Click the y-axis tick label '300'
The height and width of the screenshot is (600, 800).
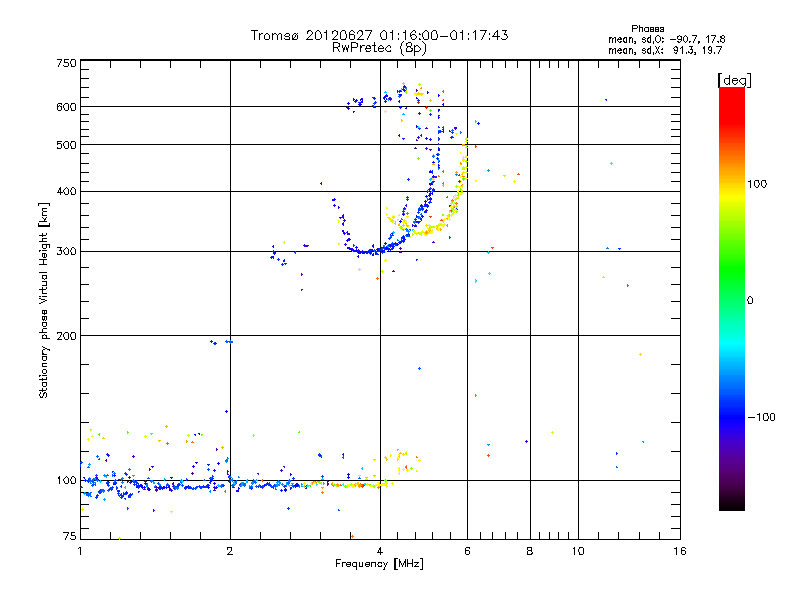[66, 251]
